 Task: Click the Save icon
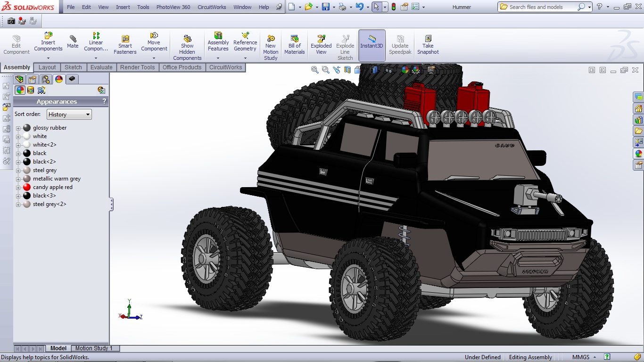click(x=325, y=7)
